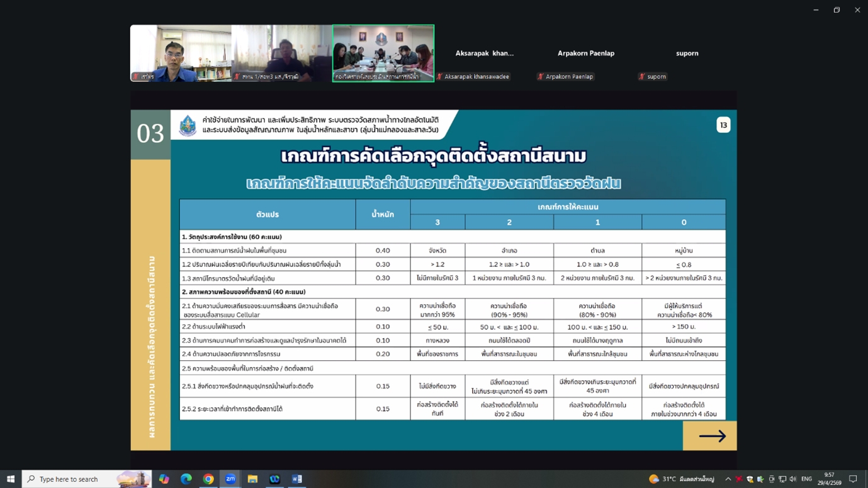Click the muted mic icon beside Aksarapak khansawadee
The height and width of the screenshot is (488, 868).
(x=439, y=77)
